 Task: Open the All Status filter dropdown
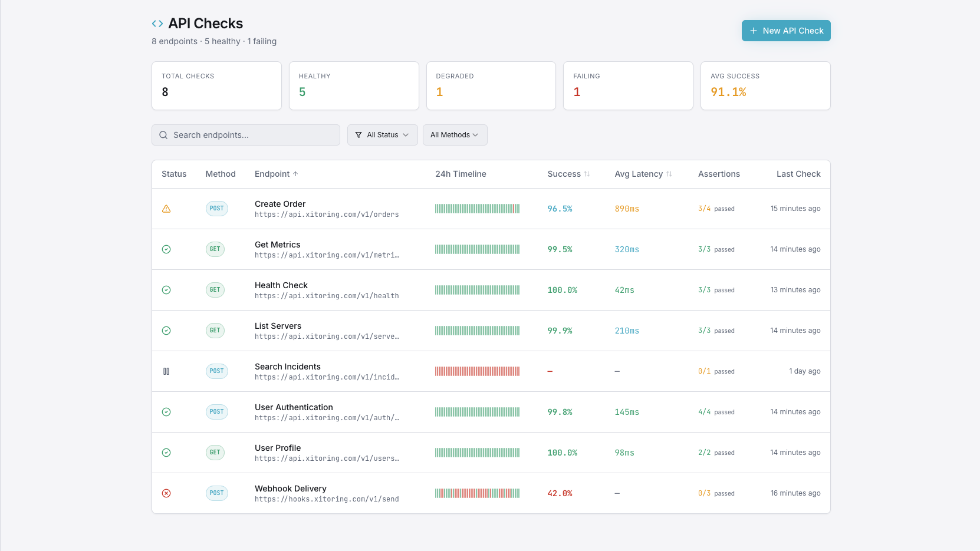[382, 135]
